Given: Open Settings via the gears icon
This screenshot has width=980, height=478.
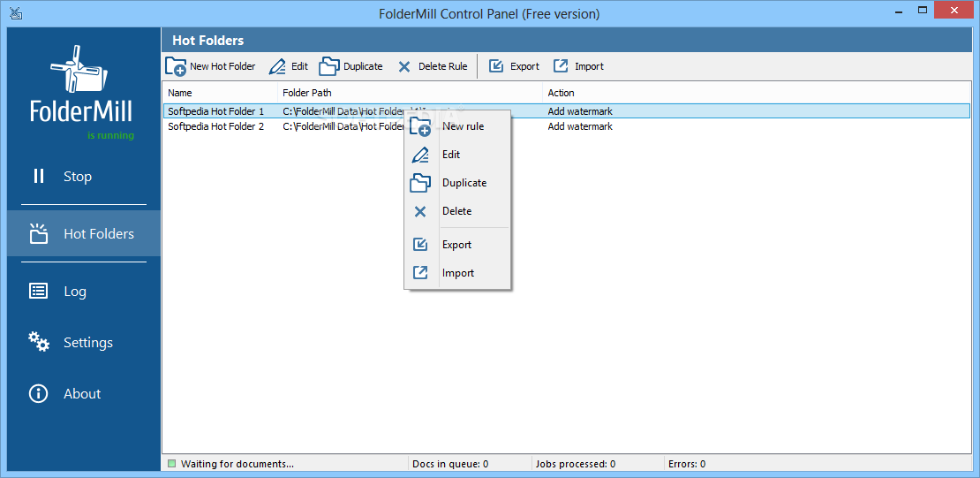Looking at the screenshot, I should (39, 342).
